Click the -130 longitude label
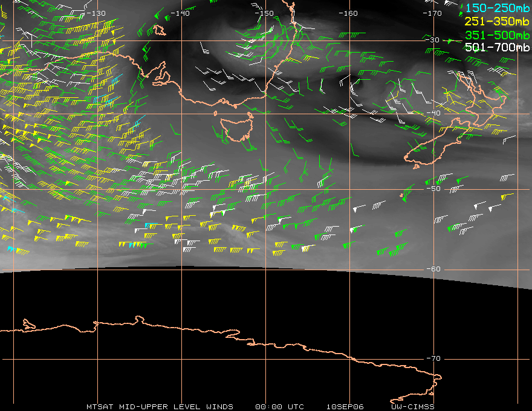This screenshot has height=411, width=532. point(96,13)
